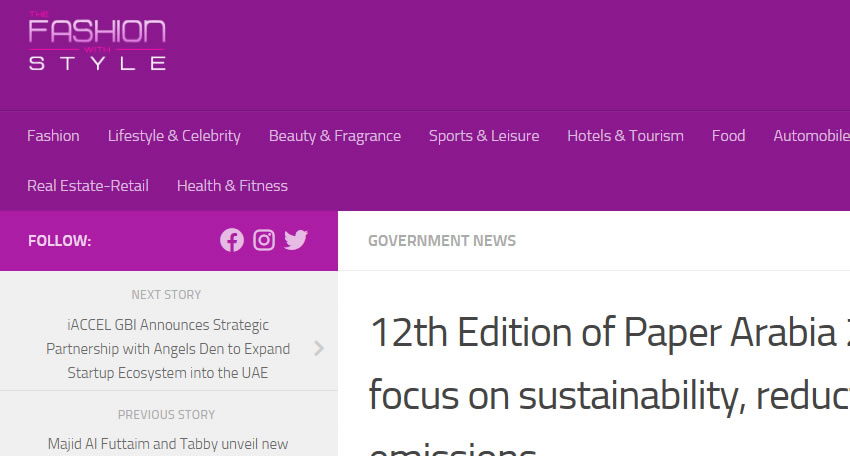The image size is (850, 456).
Task: Open the Facebook follow icon
Action: pyautogui.click(x=231, y=240)
